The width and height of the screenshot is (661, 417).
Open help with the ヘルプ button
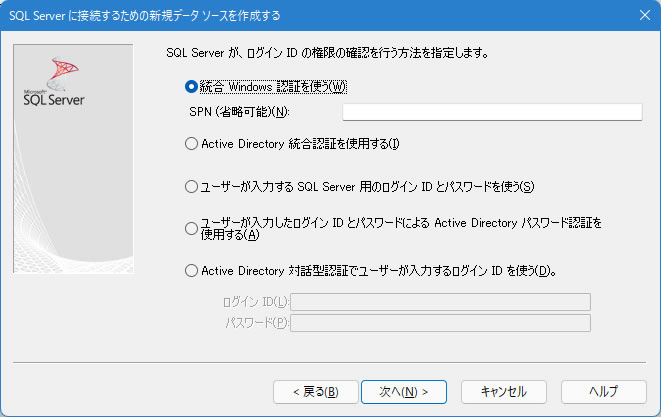click(x=603, y=391)
